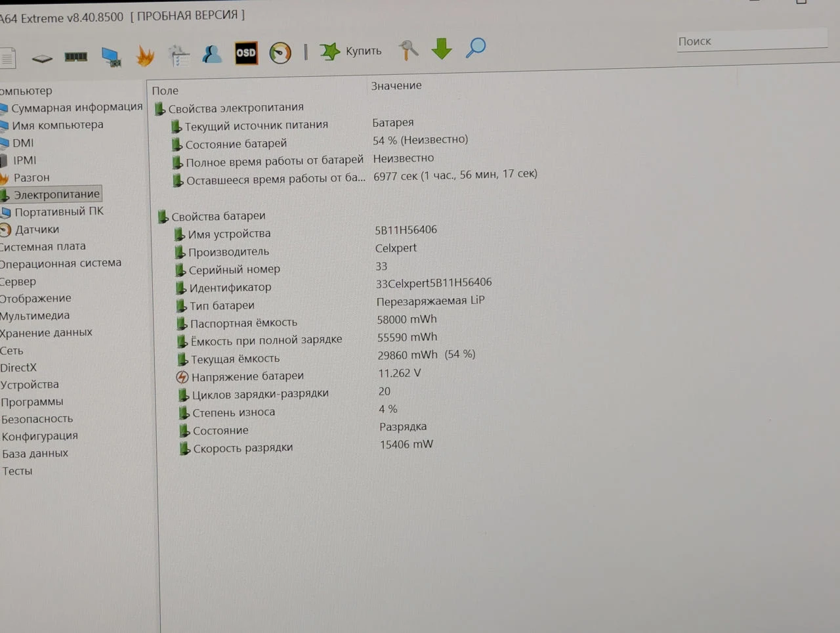Expand the Отображение category
Screen dimensions: 840x633
tap(35, 298)
